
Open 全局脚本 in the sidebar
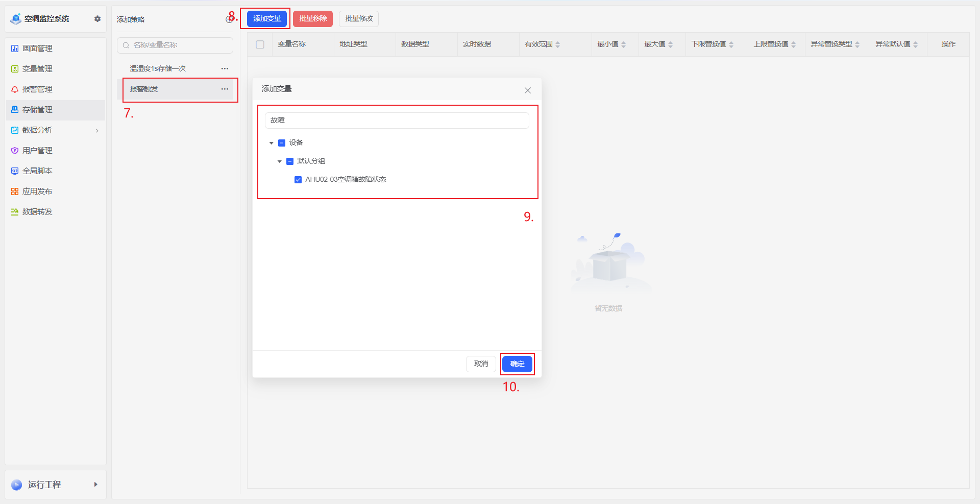tap(37, 171)
